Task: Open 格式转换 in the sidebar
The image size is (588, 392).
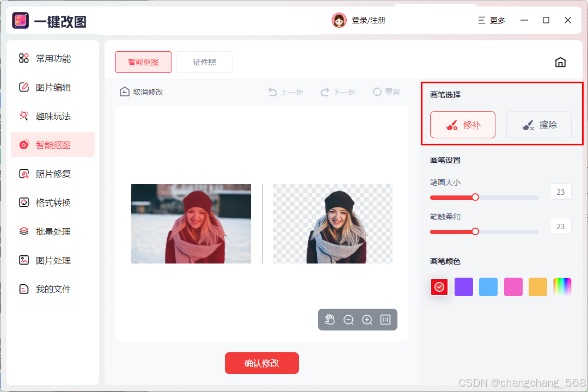Action: pos(52,203)
